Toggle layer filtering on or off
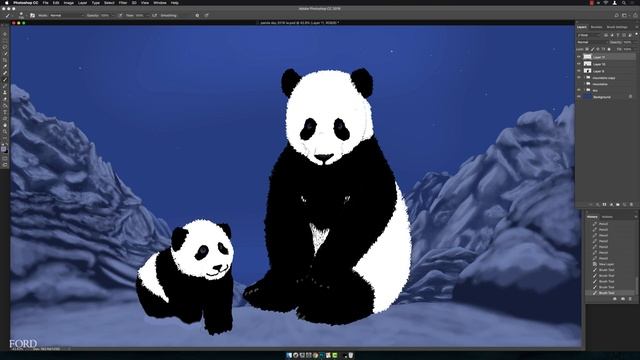The image size is (640, 360). [x=636, y=34]
